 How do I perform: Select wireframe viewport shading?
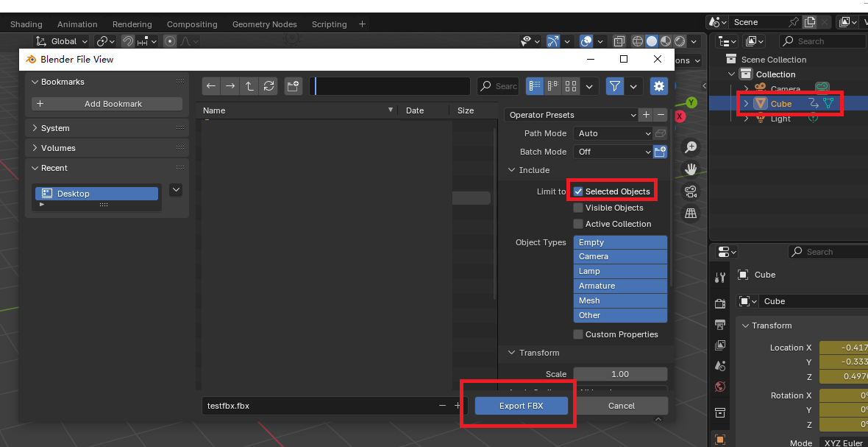tap(637, 41)
